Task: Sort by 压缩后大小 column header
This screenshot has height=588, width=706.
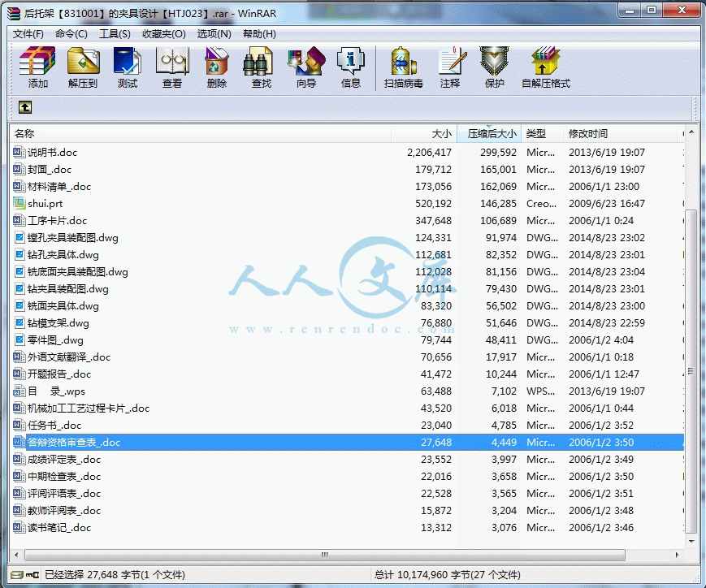Action: pyautogui.click(x=489, y=134)
